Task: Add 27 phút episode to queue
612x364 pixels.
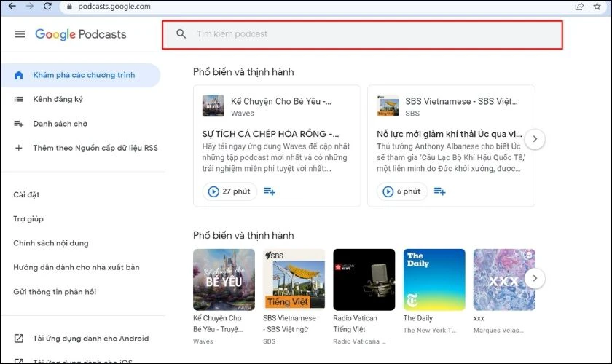Action: coord(270,191)
